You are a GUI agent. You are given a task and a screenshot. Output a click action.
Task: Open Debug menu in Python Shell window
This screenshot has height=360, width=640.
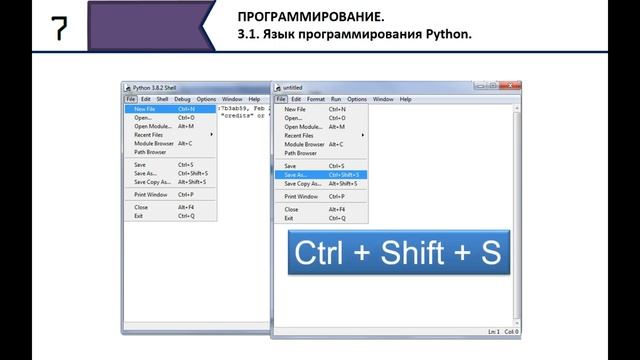(x=182, y=99)
